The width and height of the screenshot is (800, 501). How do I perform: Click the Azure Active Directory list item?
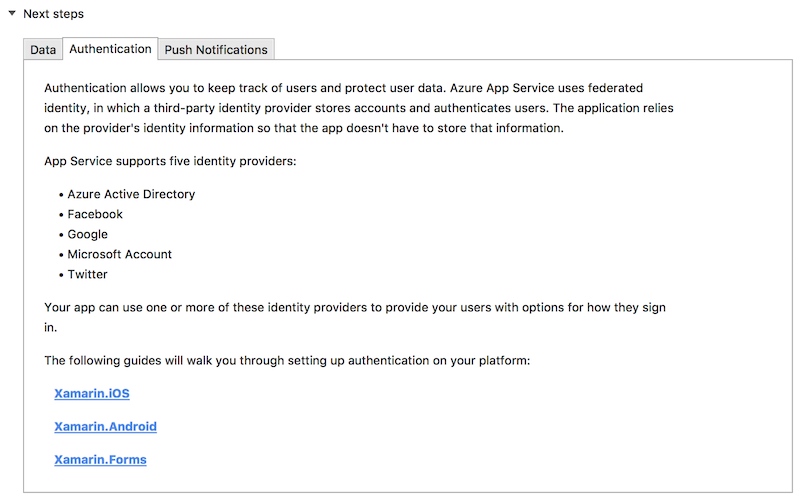pyautogui.click(x=131, y=194)
